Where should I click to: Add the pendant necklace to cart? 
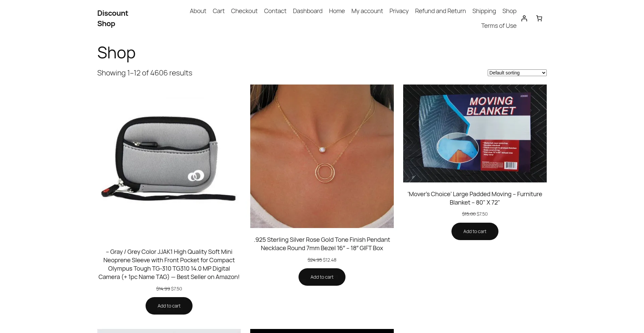pos(322,277)
